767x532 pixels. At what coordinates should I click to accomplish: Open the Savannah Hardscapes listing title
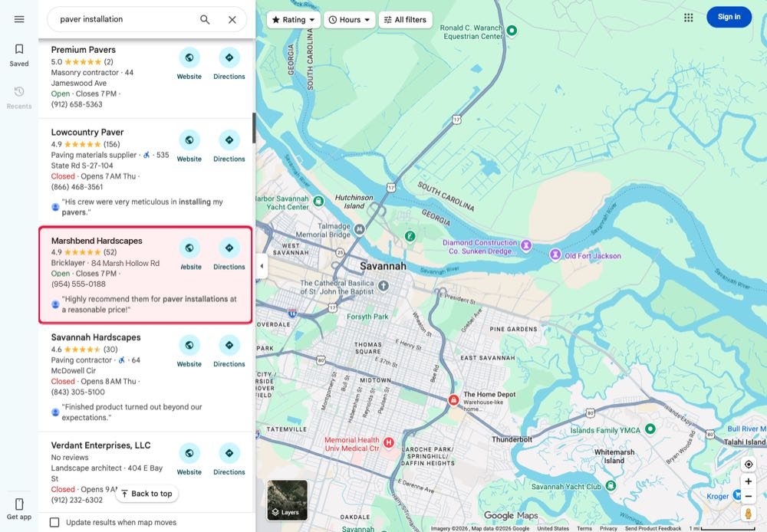(x=96, y=337)
